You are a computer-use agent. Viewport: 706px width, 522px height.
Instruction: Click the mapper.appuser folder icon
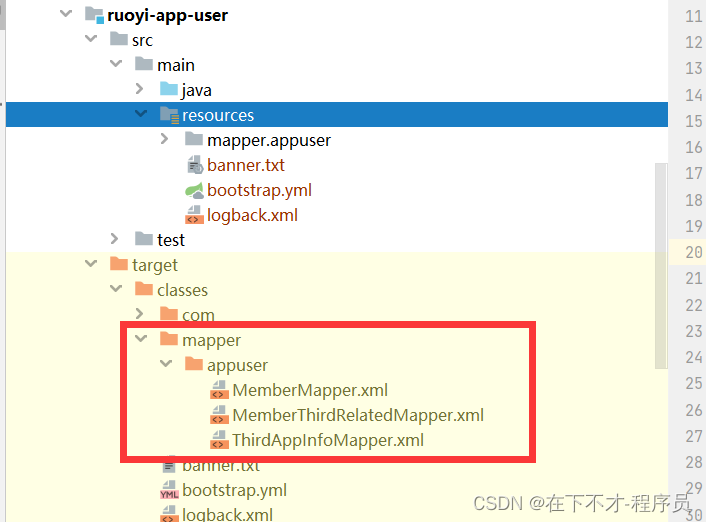(194, 139)
